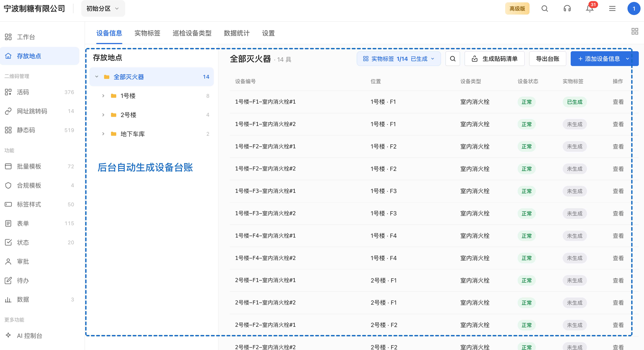Click the 1号楼 folder icon in tree
The image size is (644, 350).
114,96
